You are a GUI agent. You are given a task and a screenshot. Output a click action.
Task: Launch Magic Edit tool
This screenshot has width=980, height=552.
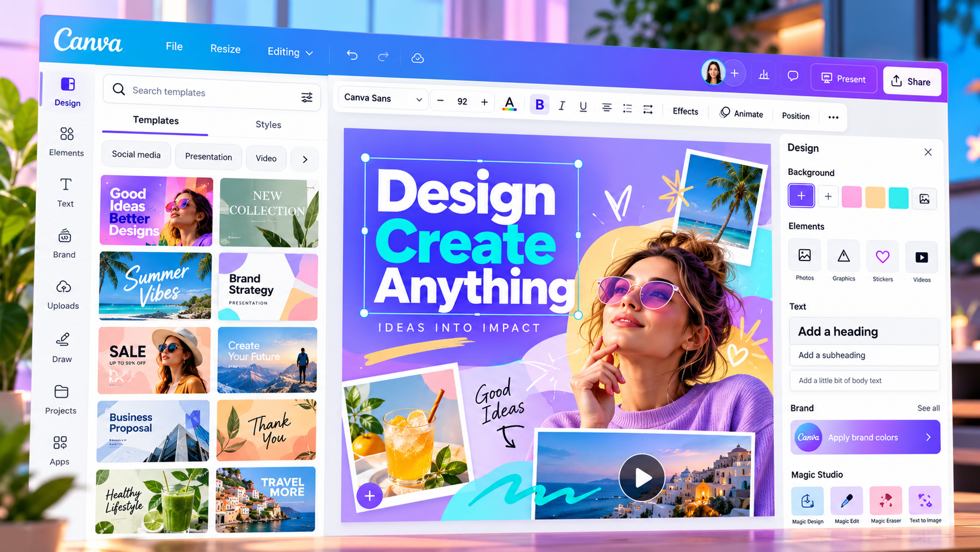click(846, 505)
